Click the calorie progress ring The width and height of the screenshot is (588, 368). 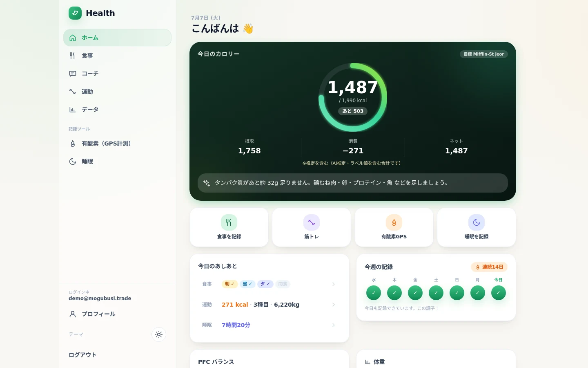[x=353, y=97]
